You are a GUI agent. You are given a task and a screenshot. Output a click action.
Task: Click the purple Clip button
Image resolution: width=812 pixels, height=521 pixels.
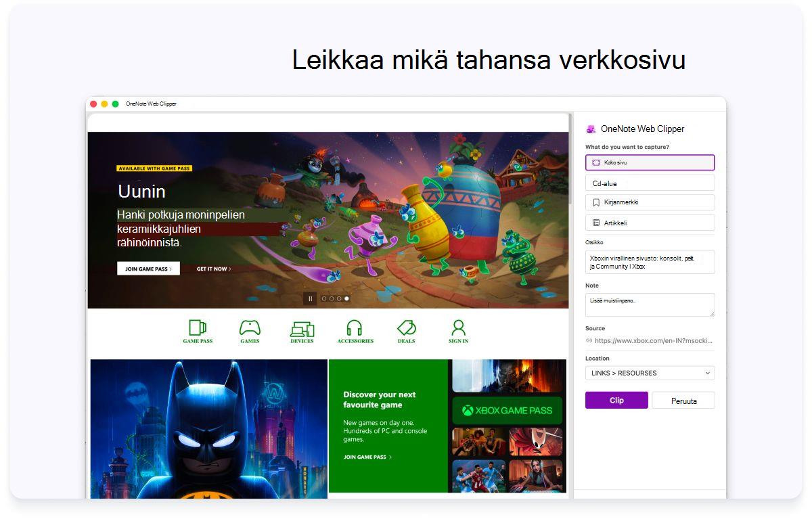click(616, 400)
